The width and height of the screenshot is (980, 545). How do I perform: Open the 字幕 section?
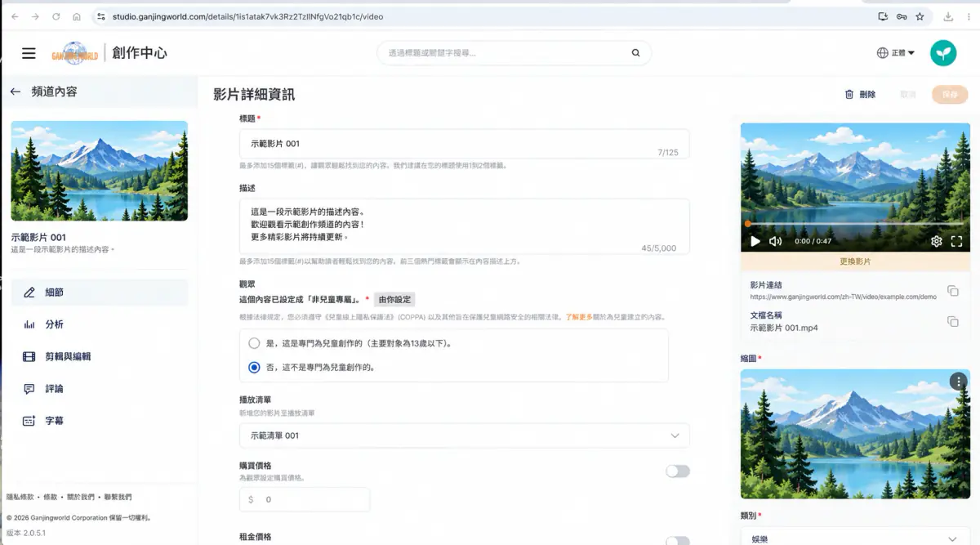pyautogui.click(x=100, y=421)
